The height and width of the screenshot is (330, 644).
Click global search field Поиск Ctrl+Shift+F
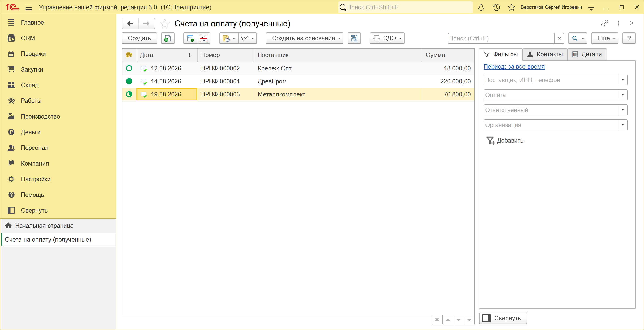(x=405, y=7)
